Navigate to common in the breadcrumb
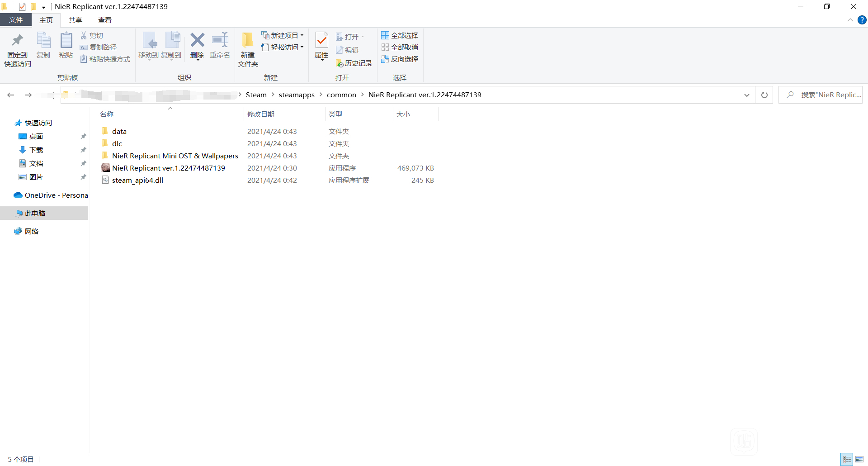Viewport: 868px width, 466px height. click(x=341, y=95)
